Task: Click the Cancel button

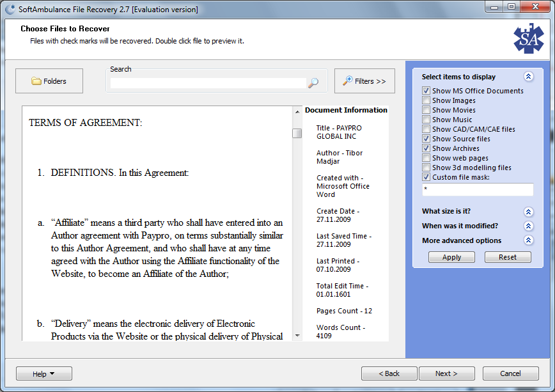Action: [x=510, y=373]
